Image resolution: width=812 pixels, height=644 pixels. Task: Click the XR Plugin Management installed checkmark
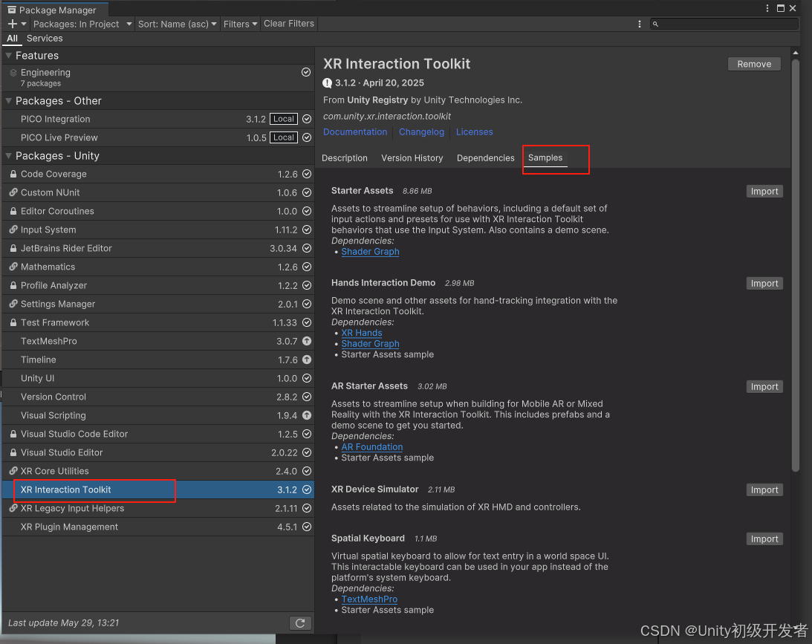pos(307,527)
